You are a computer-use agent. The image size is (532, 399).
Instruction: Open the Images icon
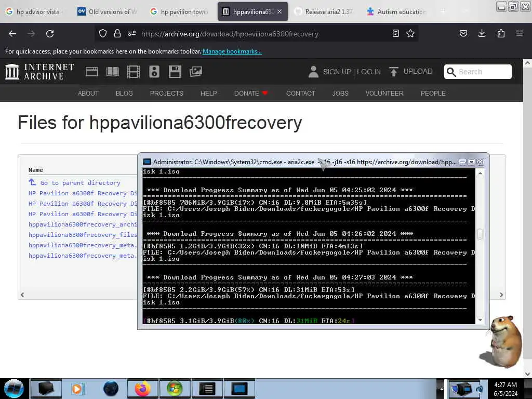coord(196,72)
